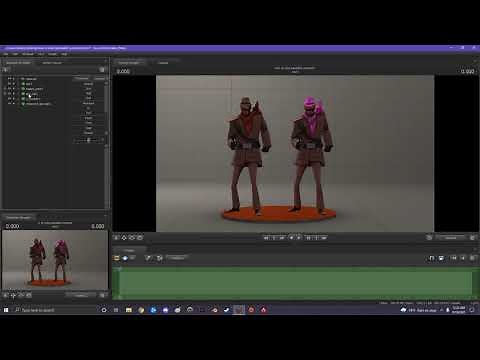480x360 pixels.
Task: Choose the selection manipulator mode in primary viewport
Action: click(x=116, y=238)
